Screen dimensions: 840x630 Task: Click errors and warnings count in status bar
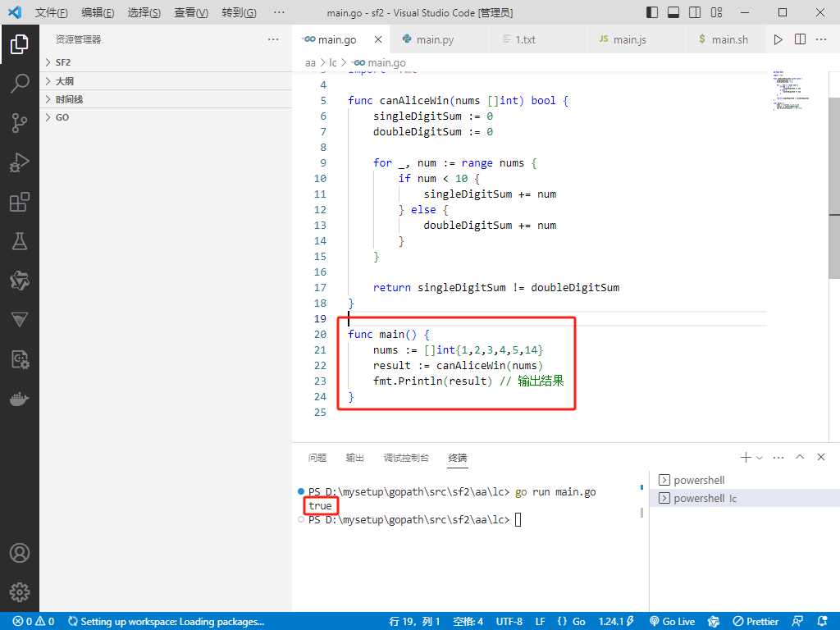(x=33, y=622)
